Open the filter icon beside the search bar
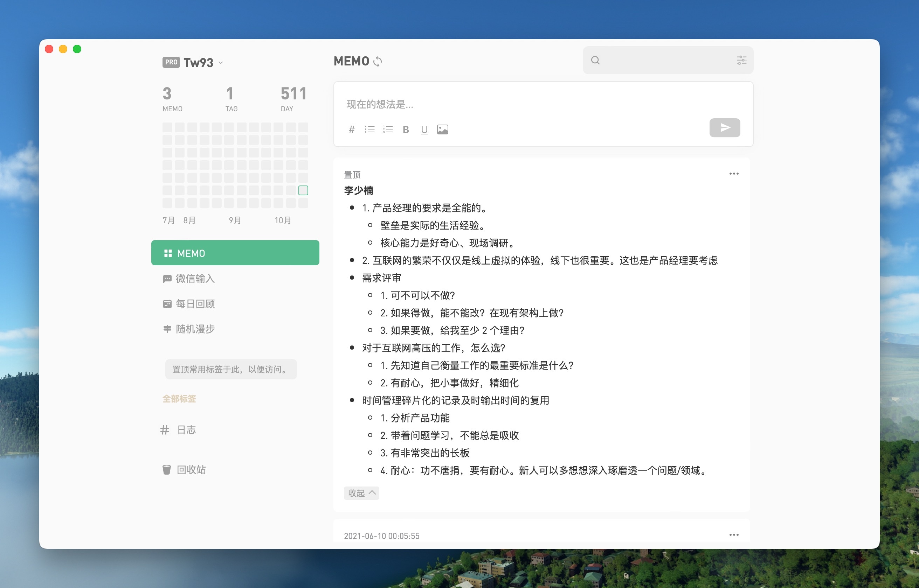Image resolution: width=919 pixels, height=588 pixels. coord(742,60)
